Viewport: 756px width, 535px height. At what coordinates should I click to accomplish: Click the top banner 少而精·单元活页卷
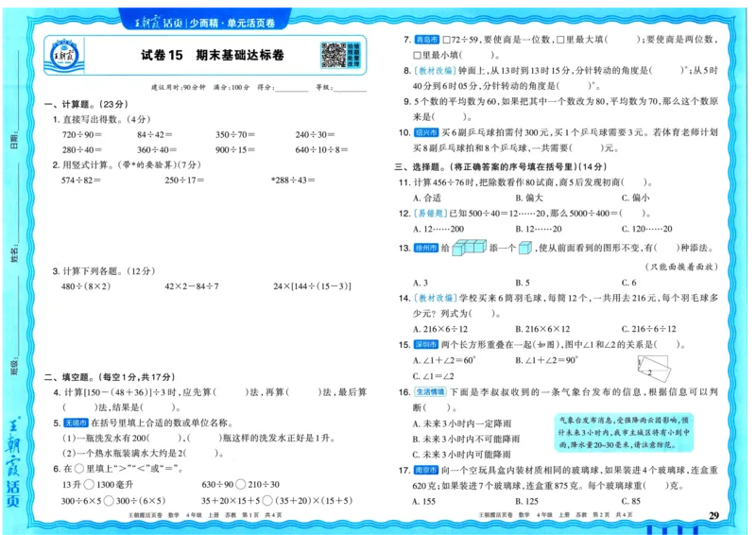232,23
